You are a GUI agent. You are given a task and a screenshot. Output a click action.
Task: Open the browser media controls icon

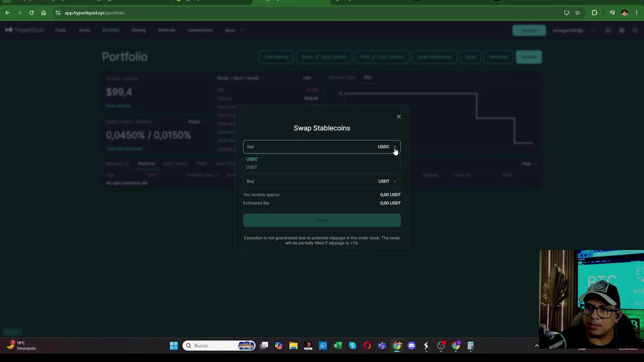[x=612, y=13]
